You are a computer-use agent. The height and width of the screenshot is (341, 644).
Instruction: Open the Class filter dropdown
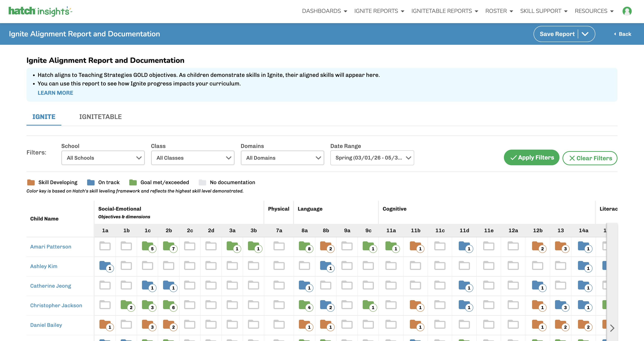point(193,158)
